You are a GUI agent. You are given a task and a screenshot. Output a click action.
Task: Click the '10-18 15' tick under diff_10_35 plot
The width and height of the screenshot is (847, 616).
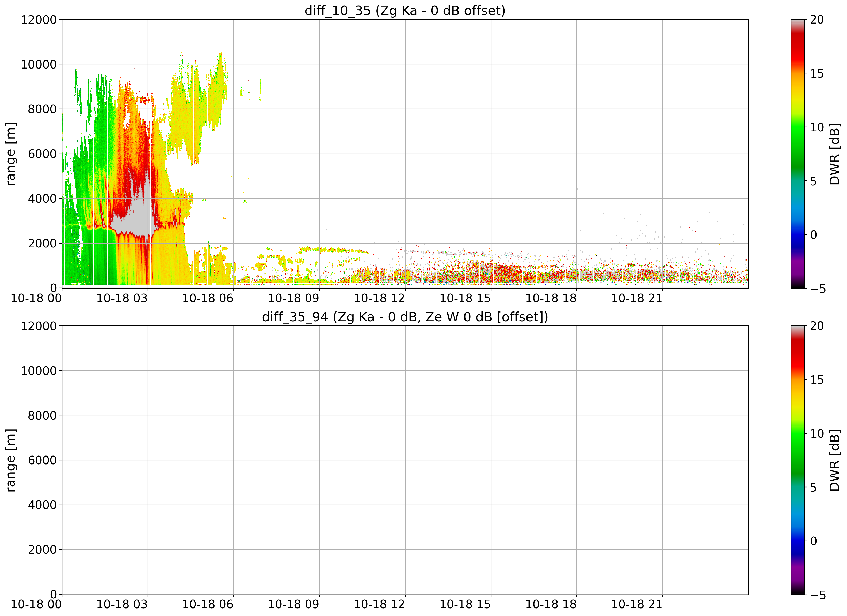coord(465,298)
